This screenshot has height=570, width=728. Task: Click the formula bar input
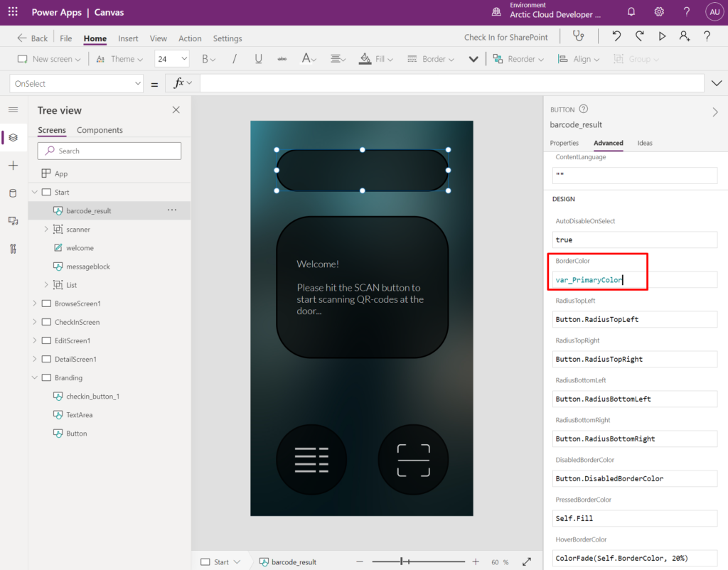pyautogui.click(x=451, y=83)
